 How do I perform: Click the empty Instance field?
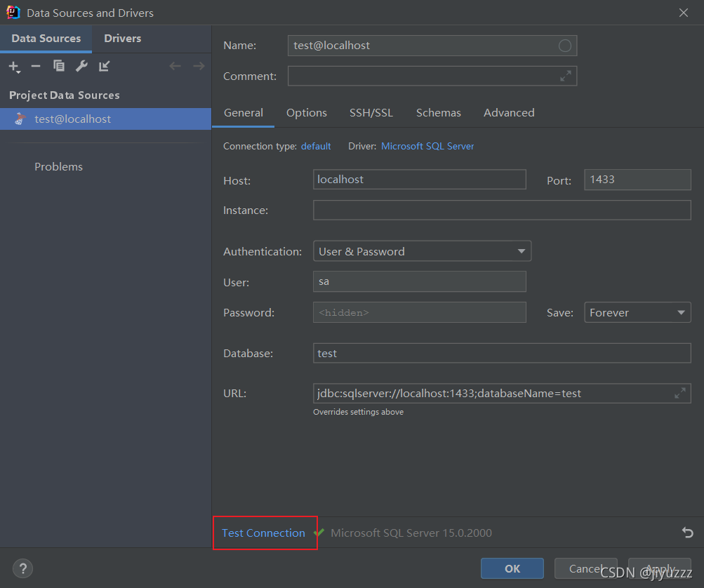[x=502, y=210]
